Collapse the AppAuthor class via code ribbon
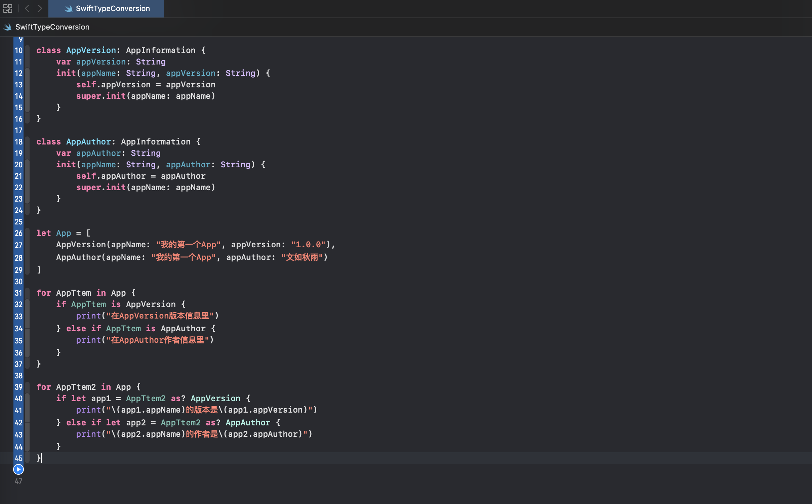The width and height of the screenshot is (812, 504). [28, 142]
